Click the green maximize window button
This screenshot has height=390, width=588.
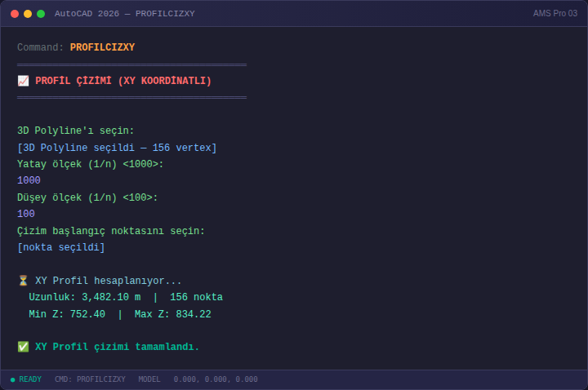click(x=41, y=14)
